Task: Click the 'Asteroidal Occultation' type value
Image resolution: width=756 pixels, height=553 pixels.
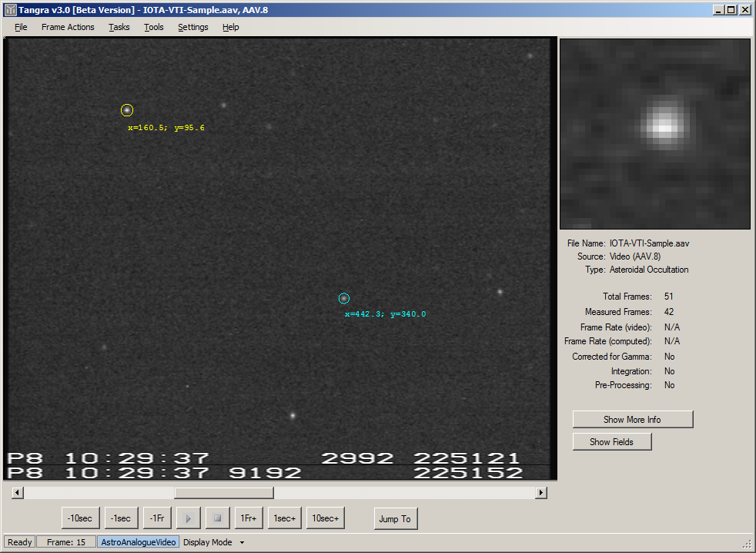Action: [x=649, y=270]
